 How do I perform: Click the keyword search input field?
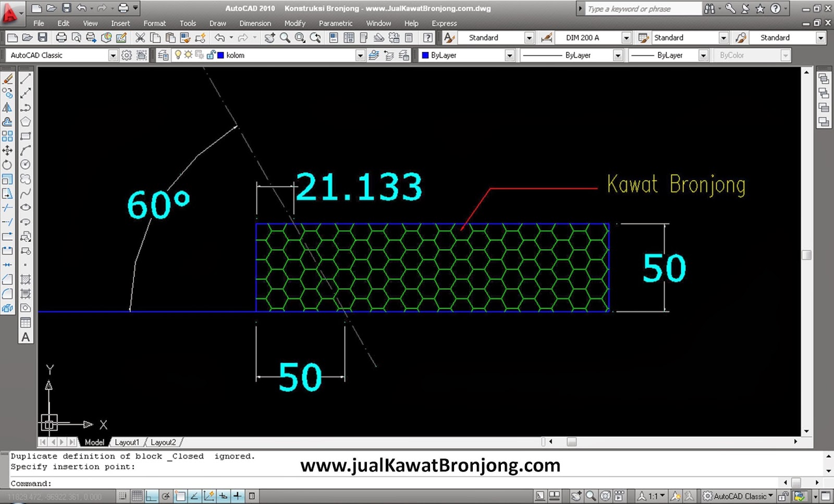tap(644, 9)
